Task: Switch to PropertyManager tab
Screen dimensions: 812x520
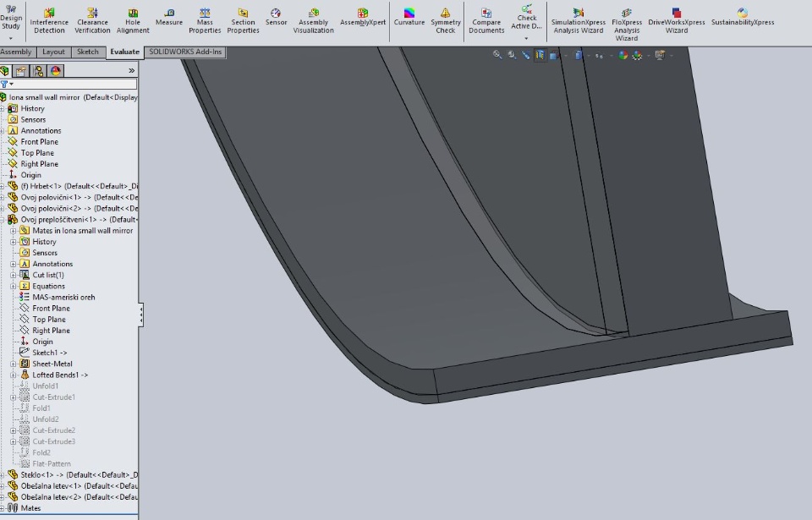Action: point(21,70)
